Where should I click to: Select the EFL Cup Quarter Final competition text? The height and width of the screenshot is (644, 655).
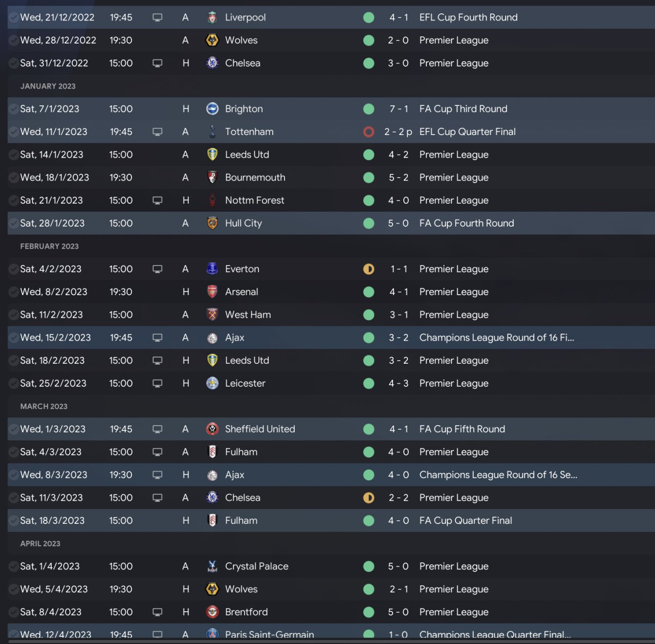click(467, 132)
